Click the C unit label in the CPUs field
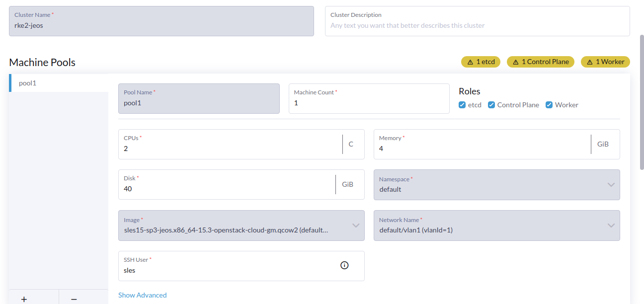The height and width of the screenshot is (304, 644). [x=351, y=144]
